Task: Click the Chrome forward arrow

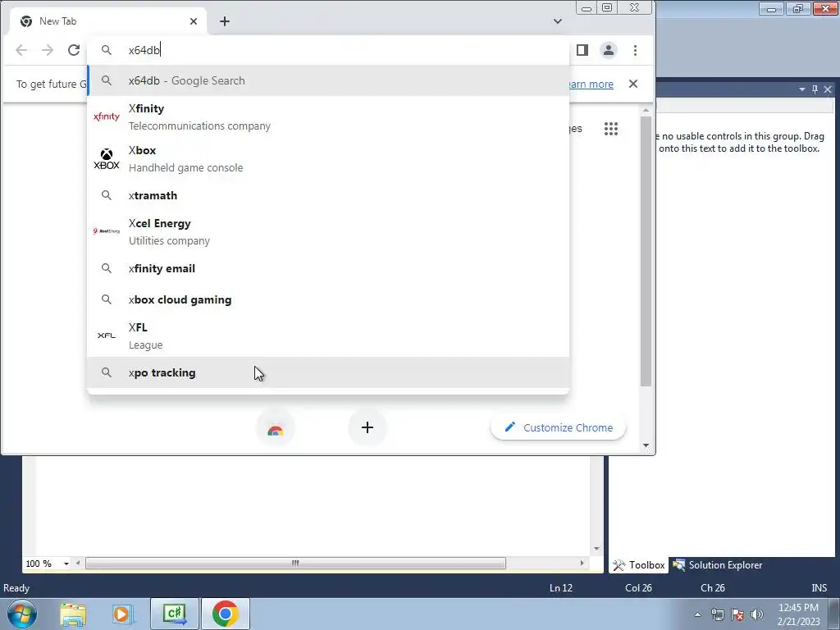Action: tap(48, 50)
